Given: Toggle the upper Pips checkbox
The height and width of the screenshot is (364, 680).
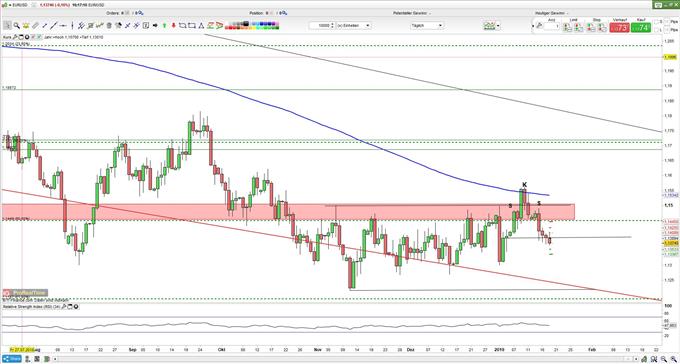Looking at the screenshot, I should click(x=667, y=22).
